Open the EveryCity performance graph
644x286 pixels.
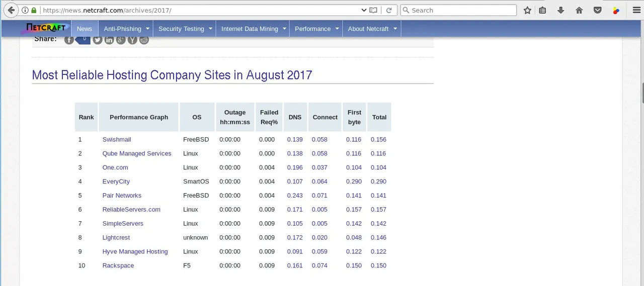[x=116, y=181]
